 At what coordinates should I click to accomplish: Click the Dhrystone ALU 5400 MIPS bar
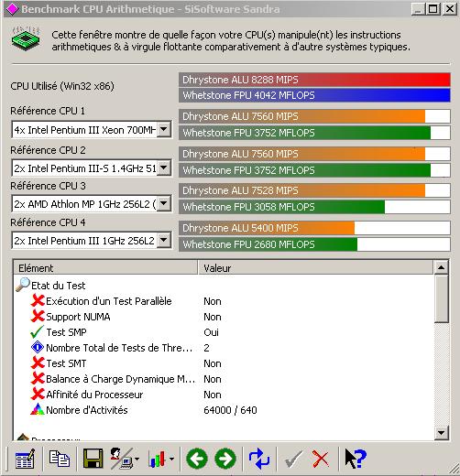[314, 228]
